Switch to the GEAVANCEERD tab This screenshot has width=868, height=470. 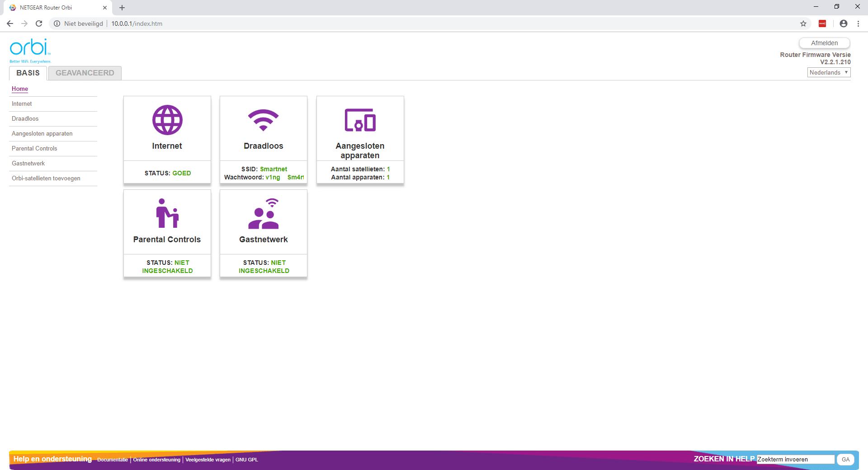click(x=85, y=73)
